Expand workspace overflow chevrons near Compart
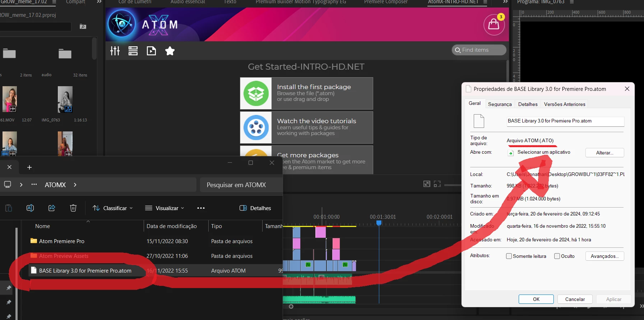The image size is (644, 320). 99,2
